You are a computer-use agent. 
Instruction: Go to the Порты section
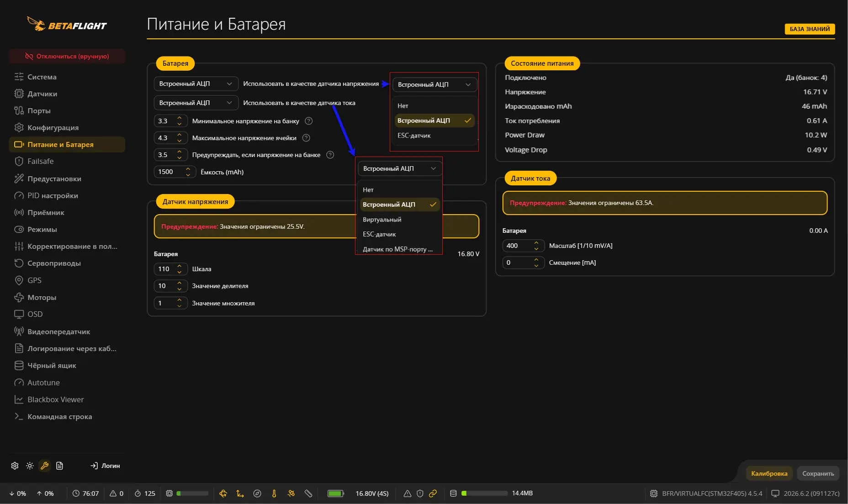[x=67, y=110]
